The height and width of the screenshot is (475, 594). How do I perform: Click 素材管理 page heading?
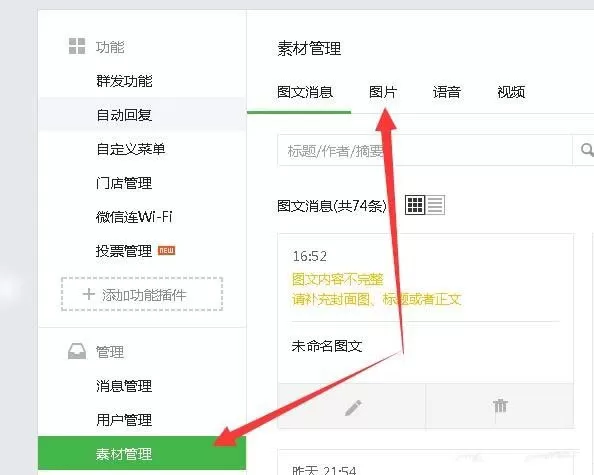click(x=309, y=48)
